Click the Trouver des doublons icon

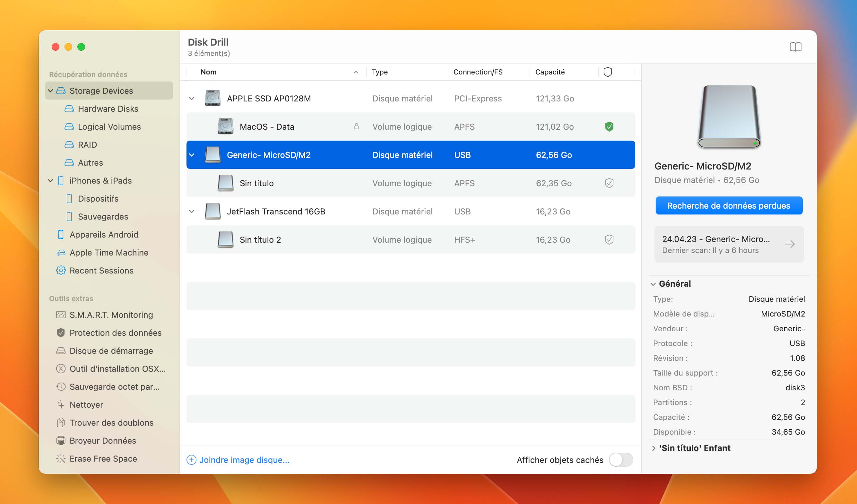coord(61,422)
